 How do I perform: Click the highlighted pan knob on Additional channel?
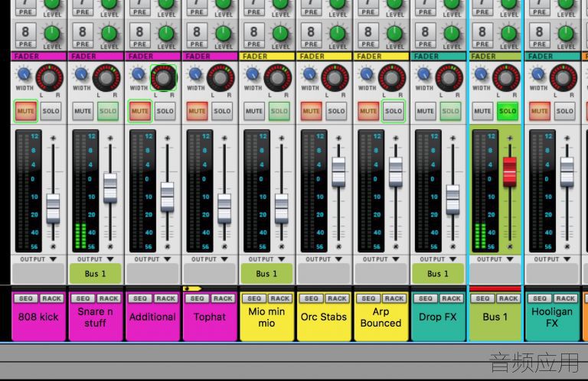(x=164, y=78)
